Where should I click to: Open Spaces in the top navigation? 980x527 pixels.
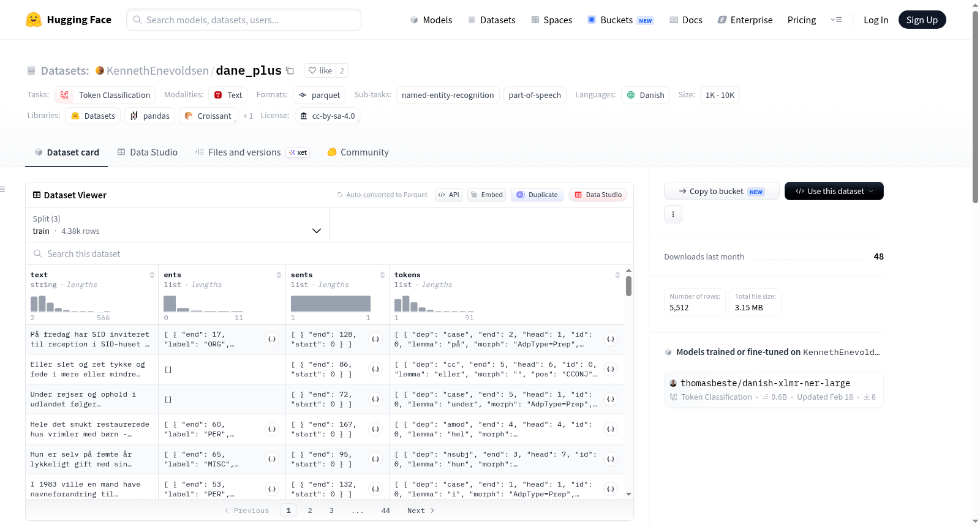click(552, 20)
